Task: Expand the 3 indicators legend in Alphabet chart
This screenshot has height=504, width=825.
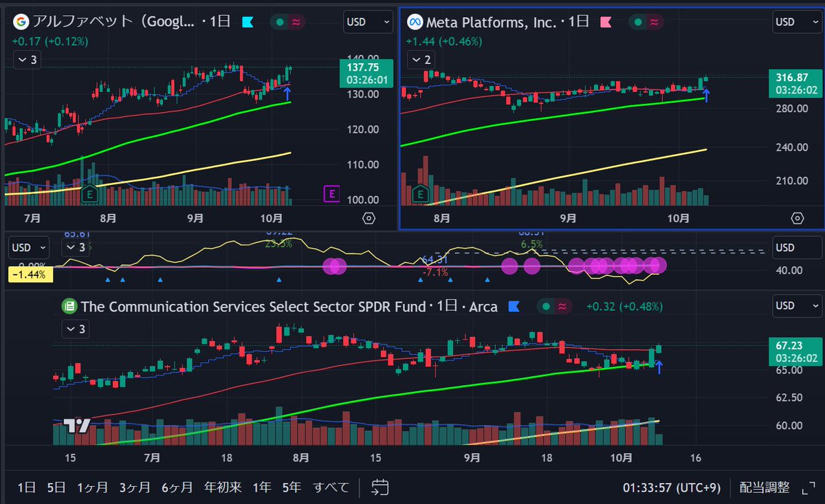Action: [x=27, y=60]
